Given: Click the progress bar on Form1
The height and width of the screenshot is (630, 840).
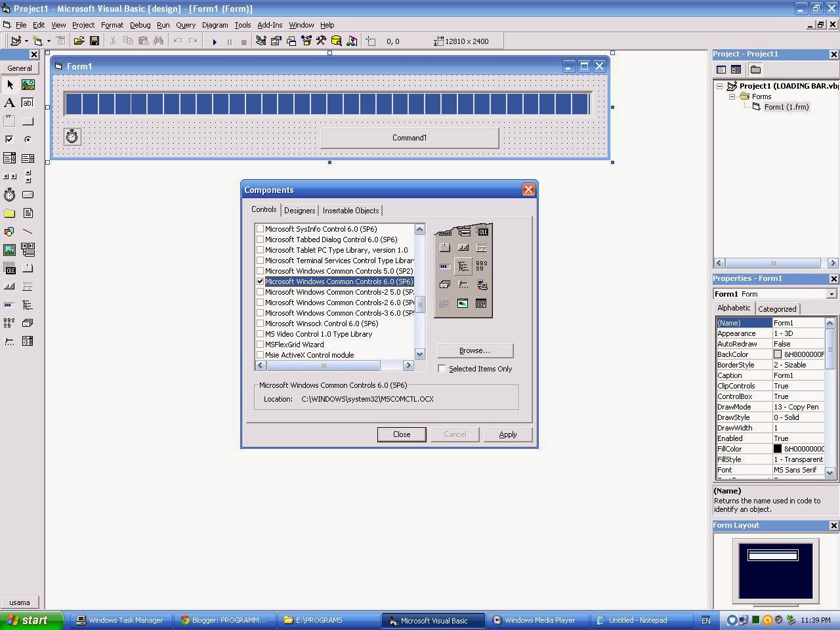Looking at the screenshot, I should click(x=327, y=104).
